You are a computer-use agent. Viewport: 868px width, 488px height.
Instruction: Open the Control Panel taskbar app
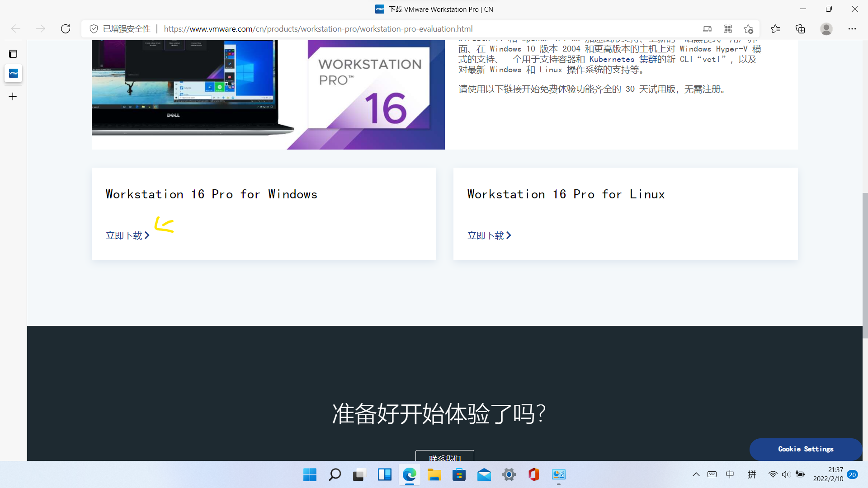pyautogui.click(x=559, y=474)
